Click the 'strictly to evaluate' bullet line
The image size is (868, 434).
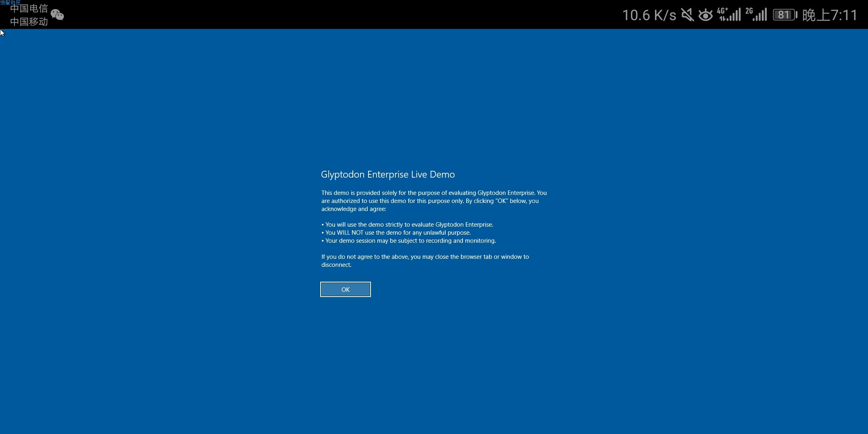[x=407, y=225]
